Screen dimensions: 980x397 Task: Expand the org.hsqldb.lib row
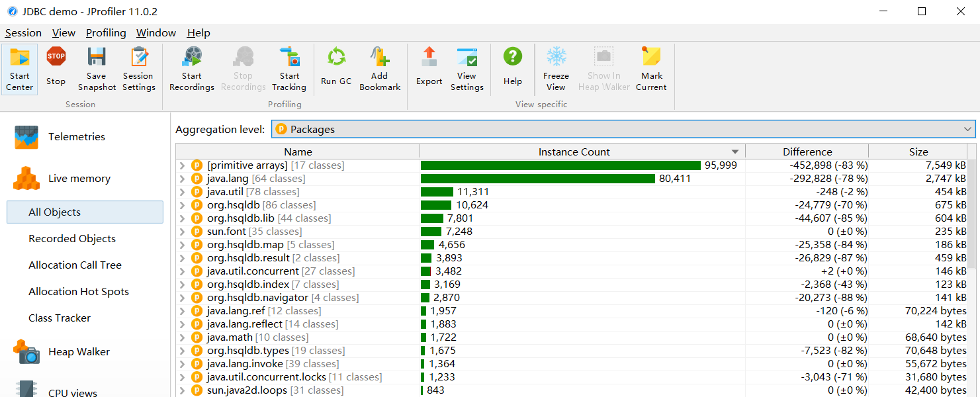pyautogui.click(x=183, y=218)
